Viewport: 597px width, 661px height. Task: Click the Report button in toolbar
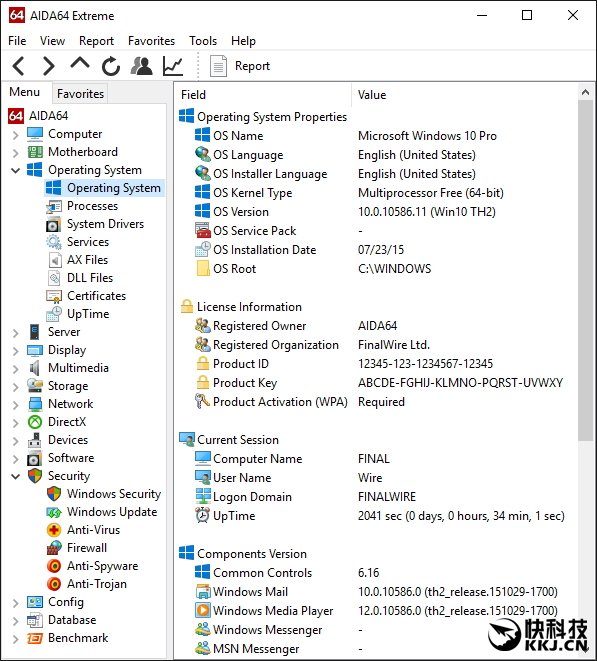coord(239,66)
